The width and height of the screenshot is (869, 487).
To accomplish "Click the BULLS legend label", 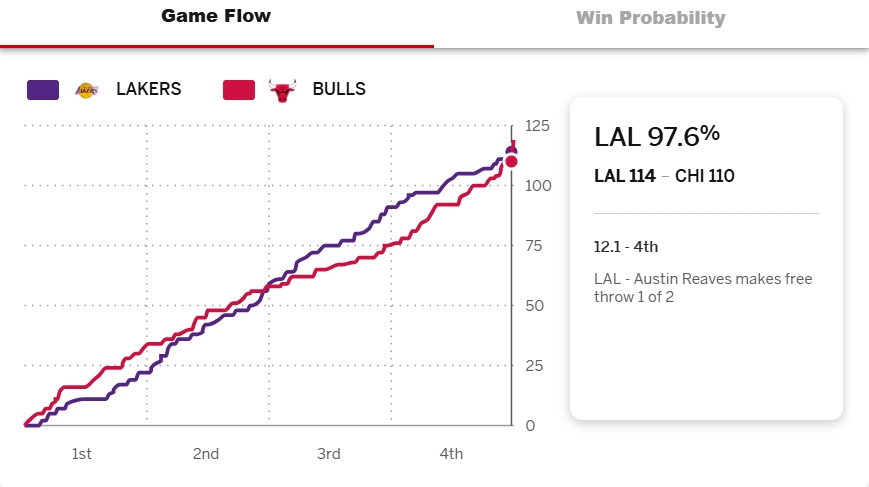I will (339, 89).
